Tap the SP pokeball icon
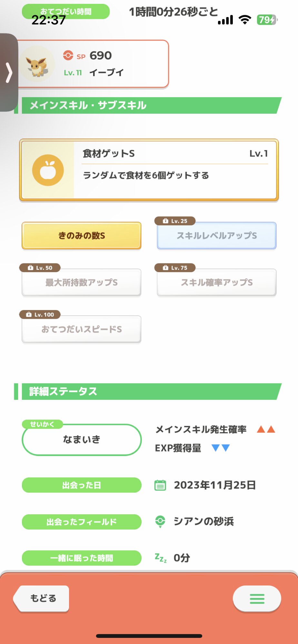Viewport: 298px width, 644px height. (68, 55)
